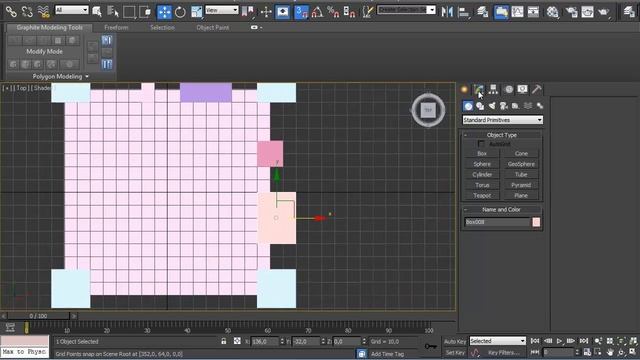Click the ViewCube top face
This screenshot has height=360, width=640.
pos(428,110)
